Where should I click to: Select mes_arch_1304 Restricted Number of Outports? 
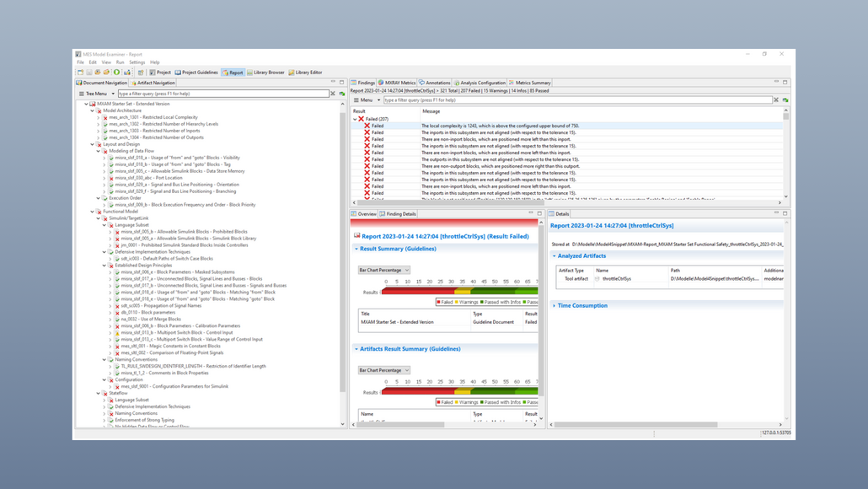(x=156, y=137)
